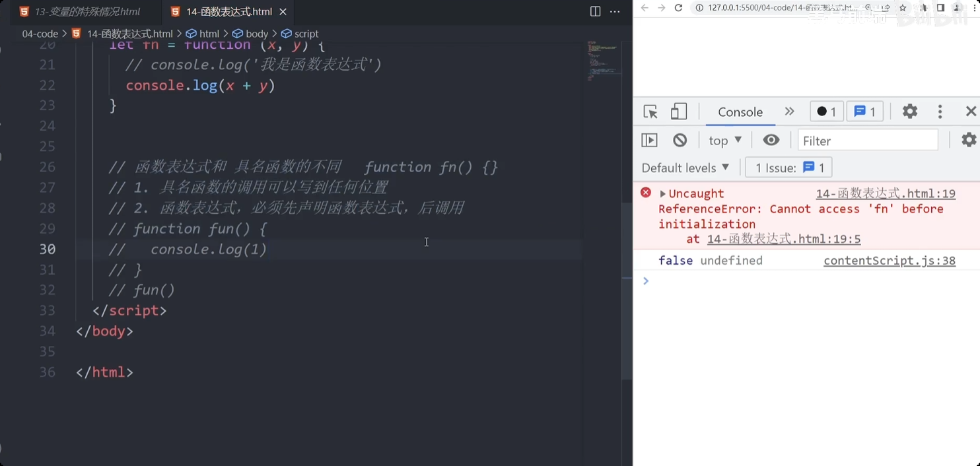
Task: Go forward in the browser
Action: coord(661,8)
